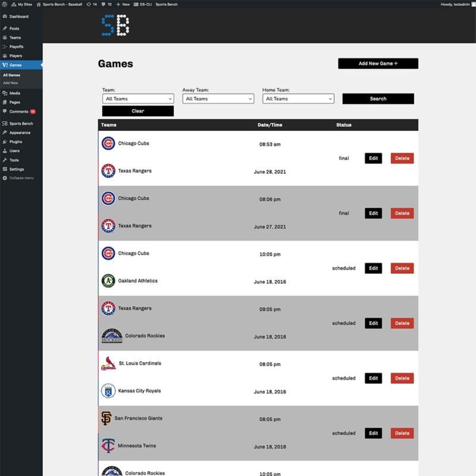Click the Appearance brush icon in sidebar
Image resolution: width=476 pixels, height=476 pixels.
tap(5, 132)
